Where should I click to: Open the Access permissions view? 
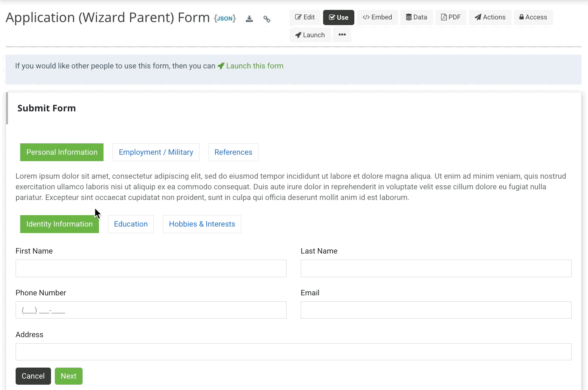(x=533, y=17)
